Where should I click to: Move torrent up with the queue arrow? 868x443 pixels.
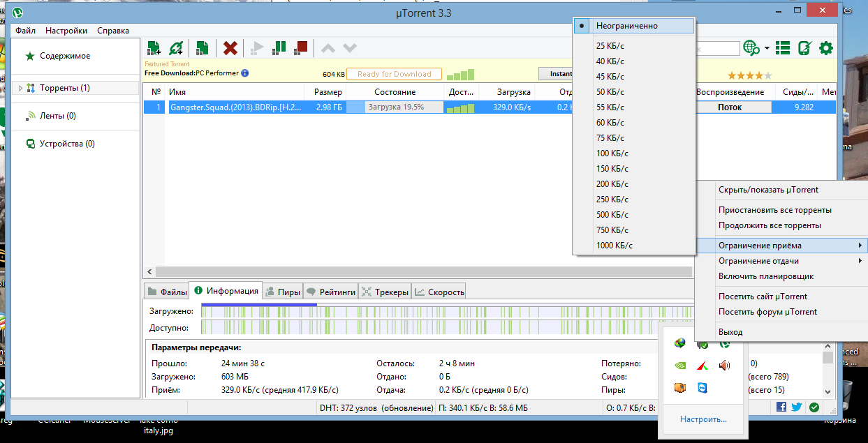pyautogui.click(x=328, y=48)
